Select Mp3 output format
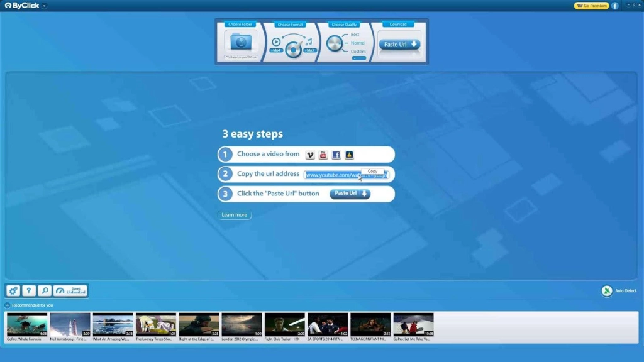This screenshot has height=362, width=644. coord(309,50)
